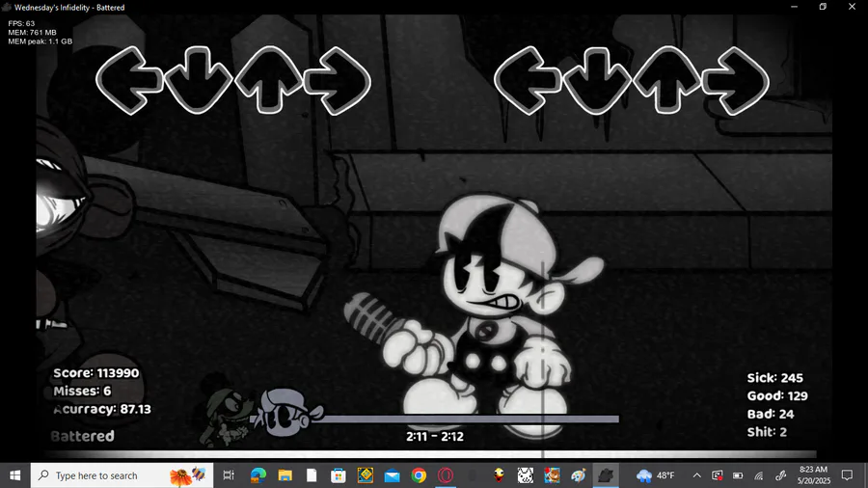Restore down the game window
The height and width of the screenshot is (488, 868).
824,7
